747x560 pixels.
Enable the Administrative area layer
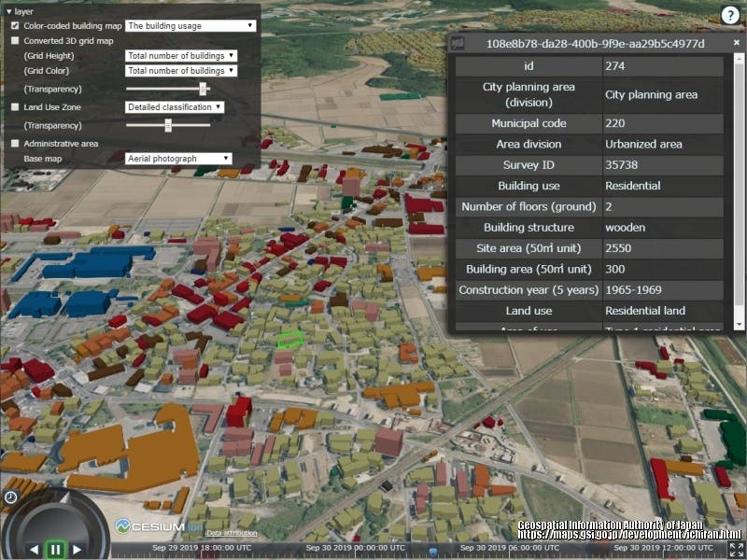[x=15, y=144]
